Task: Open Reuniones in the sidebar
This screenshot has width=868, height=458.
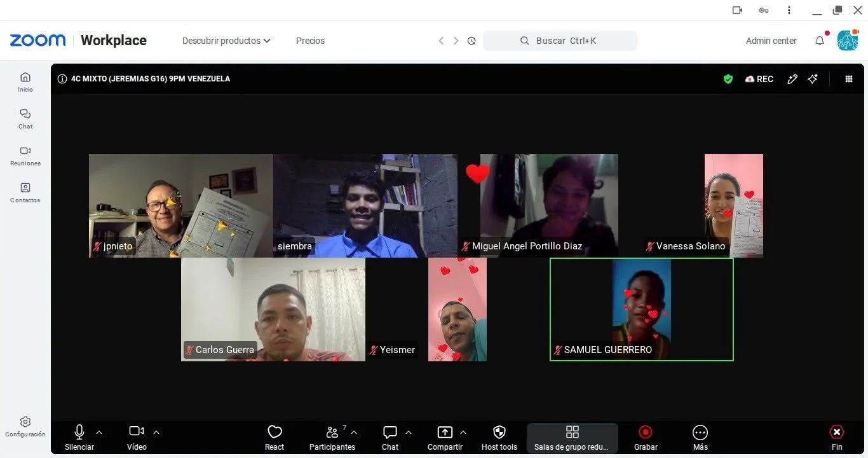Action: click(x=25, y=156)
